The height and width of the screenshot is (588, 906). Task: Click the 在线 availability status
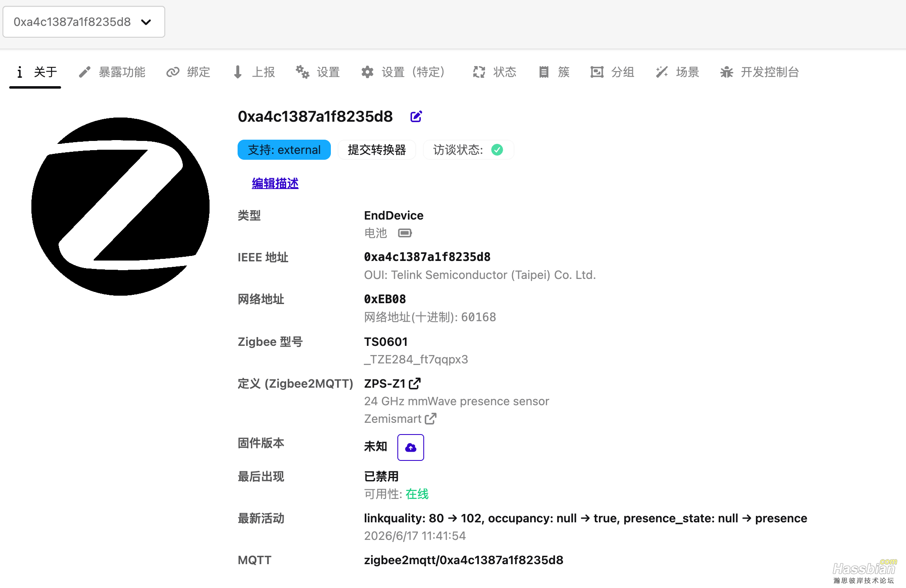click(417, 494)
